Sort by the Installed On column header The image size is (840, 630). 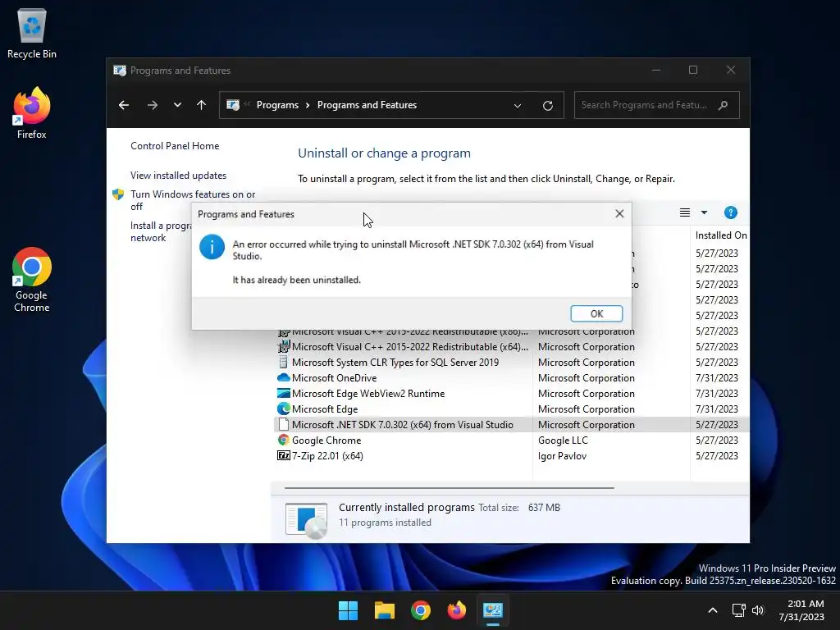(x=719, y=235)
